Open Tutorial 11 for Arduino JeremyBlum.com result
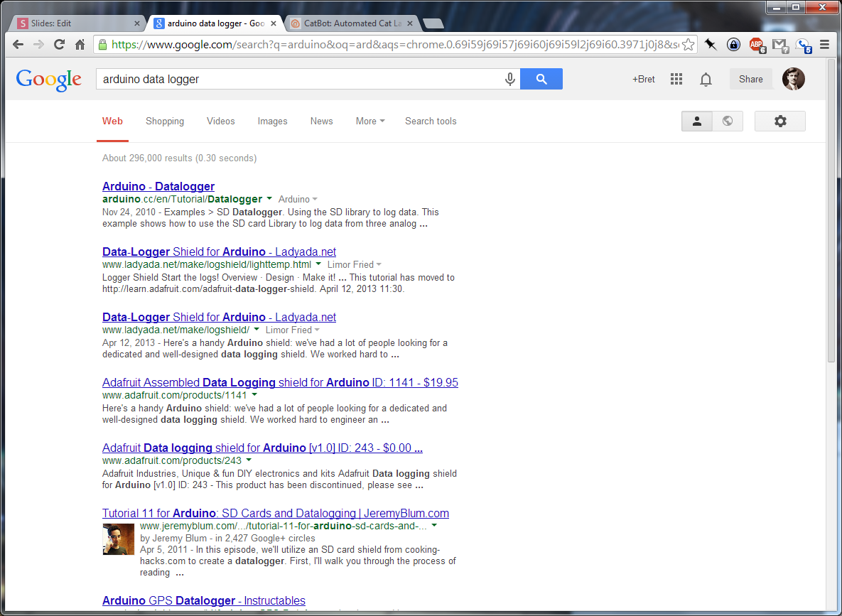Image resolution: width=842 pixels, height=616 pixels. click(276, 514)
